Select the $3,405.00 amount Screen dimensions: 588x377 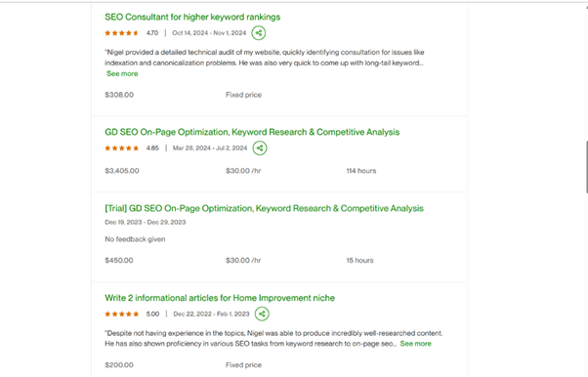(122, 171)
